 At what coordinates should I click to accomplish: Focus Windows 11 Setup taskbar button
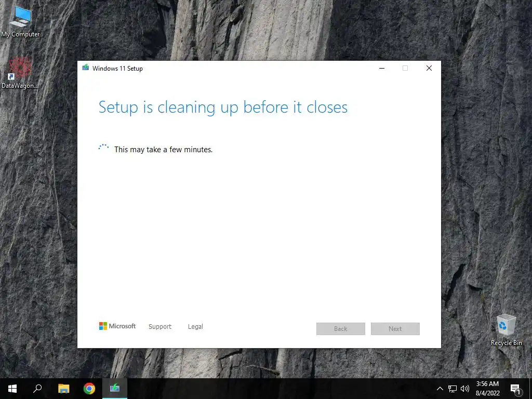click(115, 389)
